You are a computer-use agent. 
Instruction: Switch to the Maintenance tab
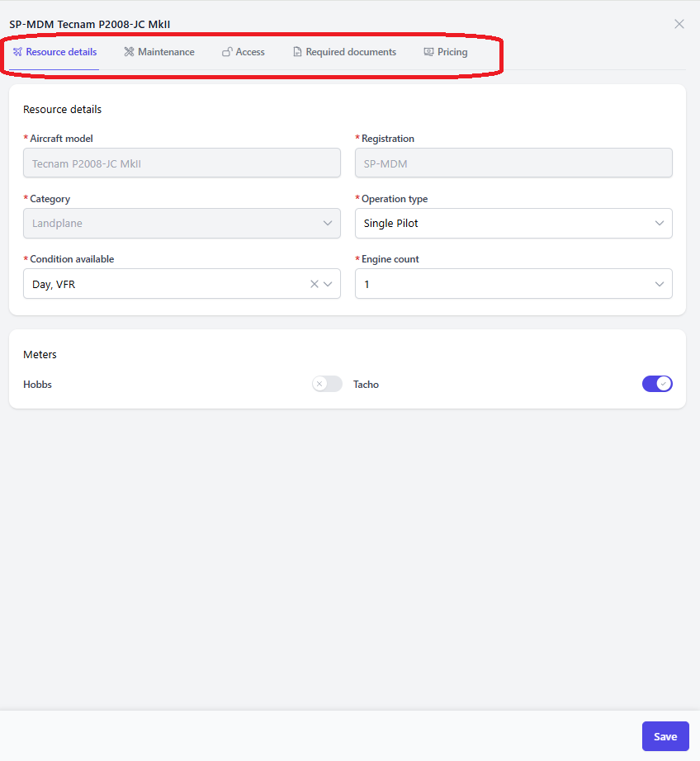[x=159, y=52]
